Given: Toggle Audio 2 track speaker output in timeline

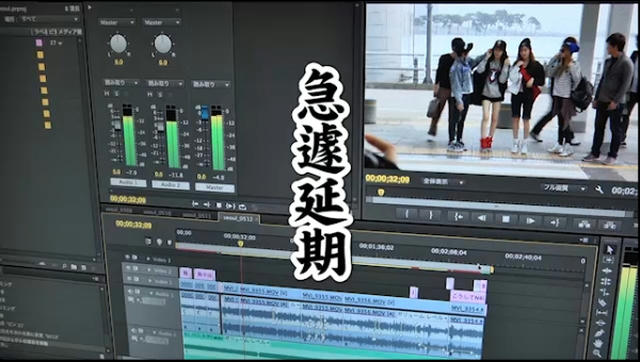Looking at the screenshot, I should tap(134, 331).
